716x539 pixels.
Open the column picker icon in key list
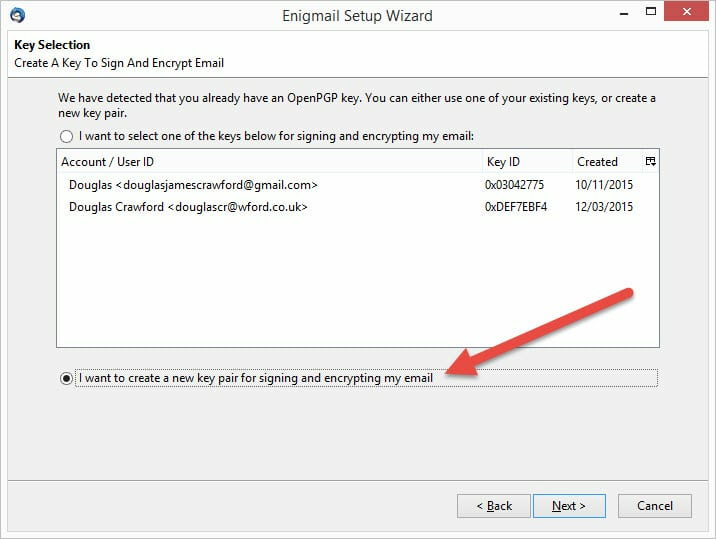coord(651,161)
